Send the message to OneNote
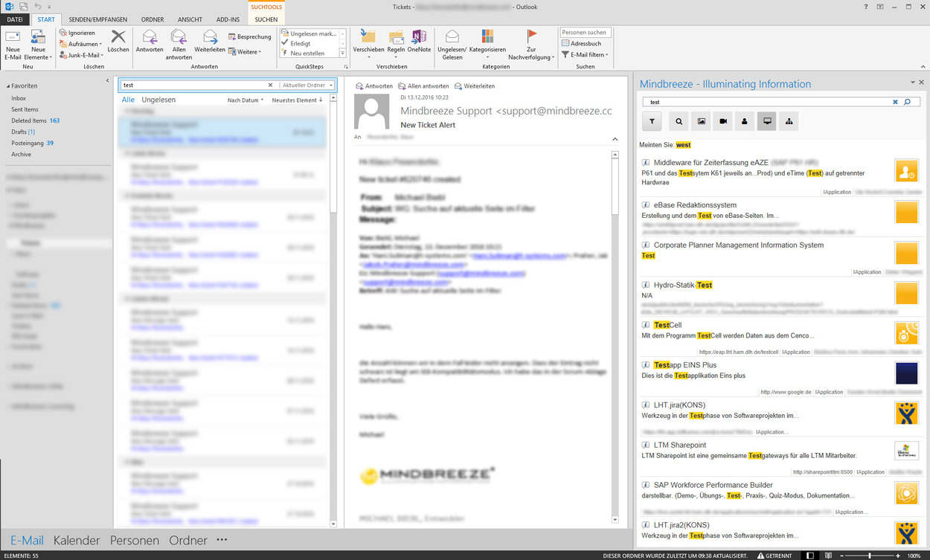The image size is (930, 560). coord(419,42)
